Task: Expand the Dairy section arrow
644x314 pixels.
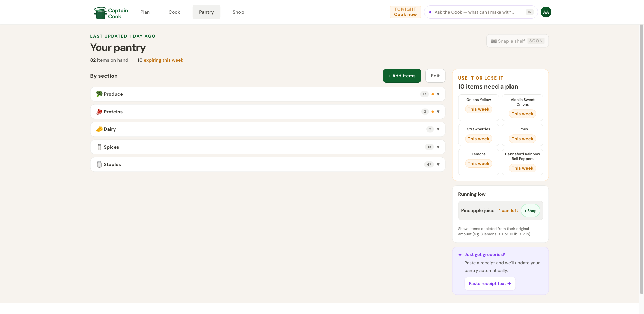Action: (438, 129)
